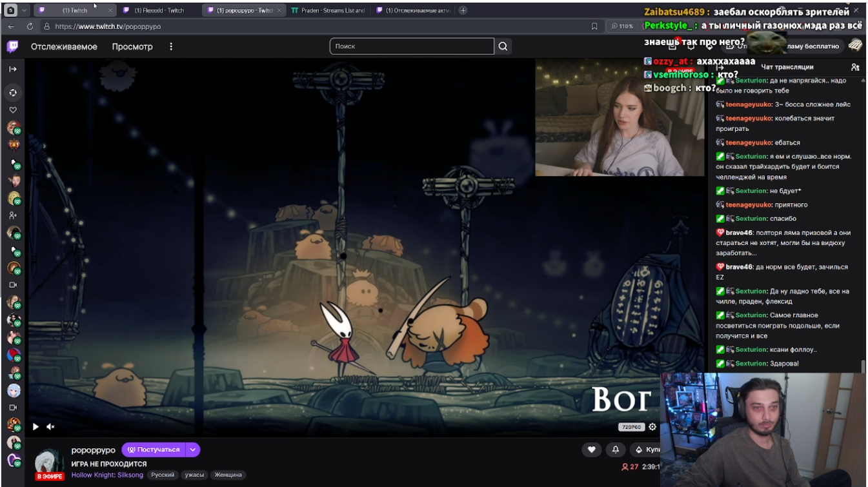The width and height of the screenshot is (868, 487).
Task: Expand the left sidebar with the arrow icon
Action: (13, 69)
